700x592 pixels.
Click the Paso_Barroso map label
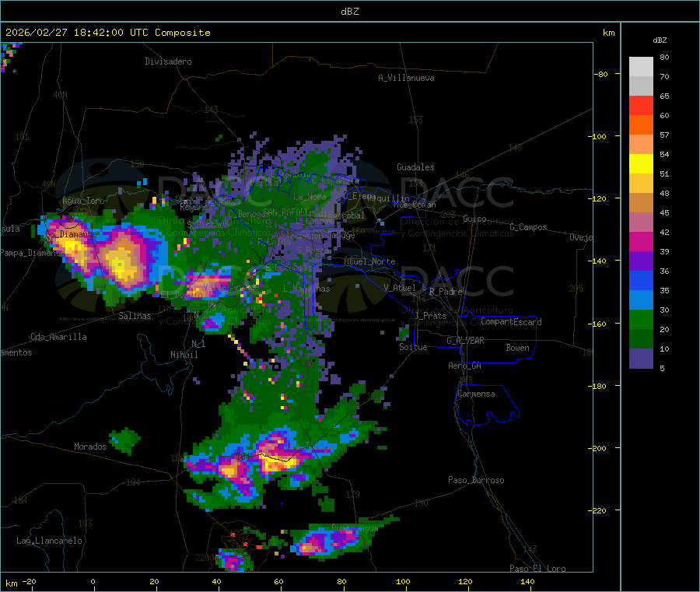(476, 481)
